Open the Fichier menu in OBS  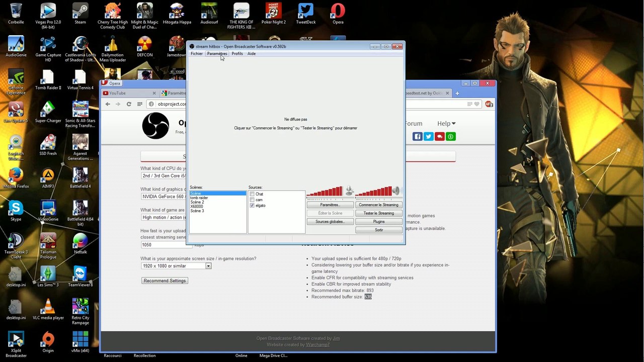coord(197,54)
